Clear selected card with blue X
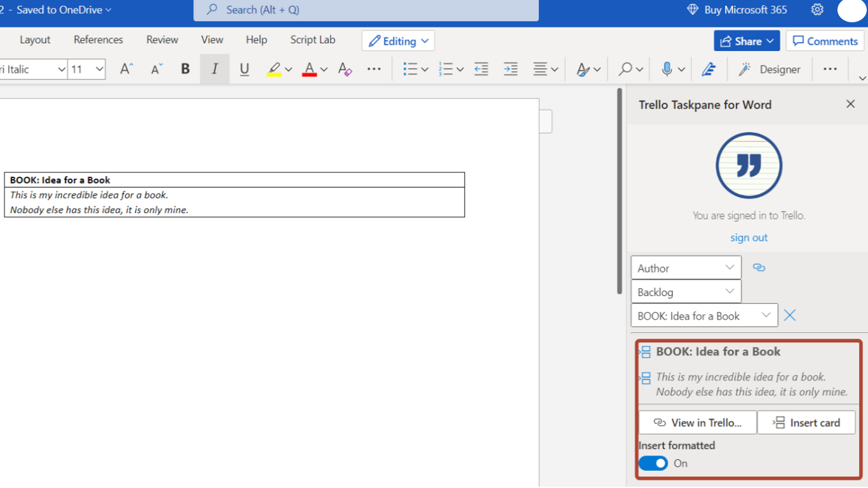 point(790,315)
